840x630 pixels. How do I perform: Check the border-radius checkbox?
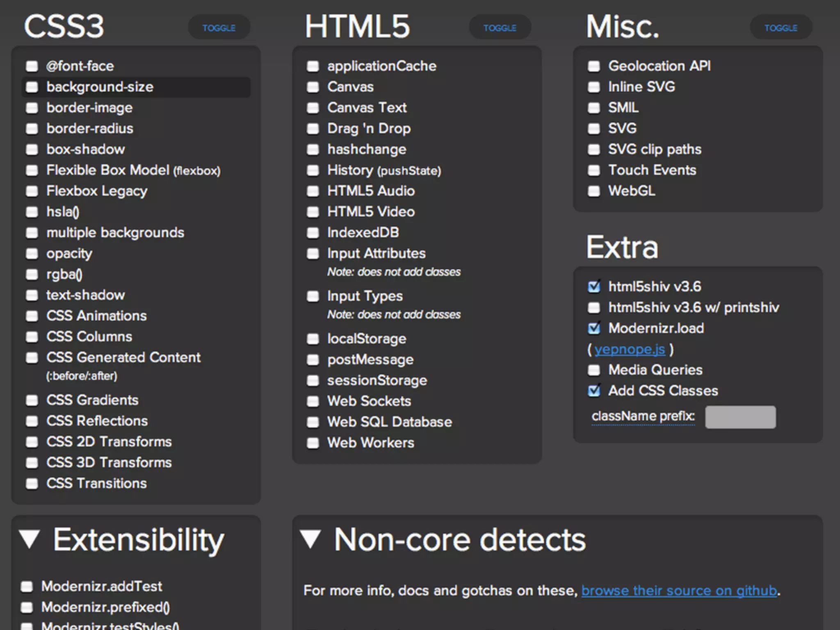click(x=32, y=129)
